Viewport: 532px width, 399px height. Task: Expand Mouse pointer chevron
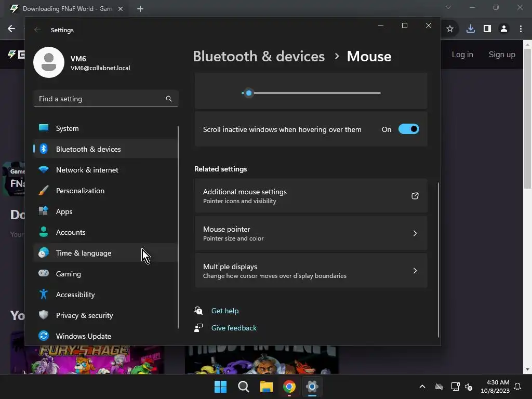[415, 233]
